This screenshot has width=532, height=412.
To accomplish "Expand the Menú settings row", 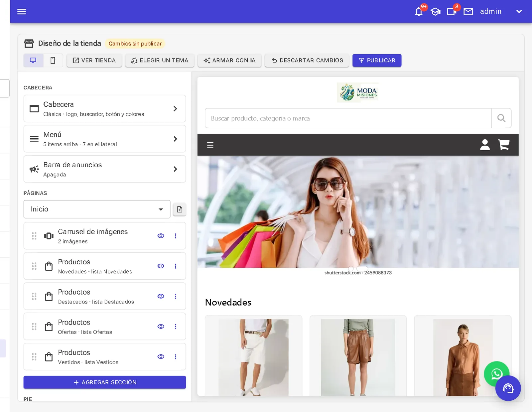I will [105, 139].
